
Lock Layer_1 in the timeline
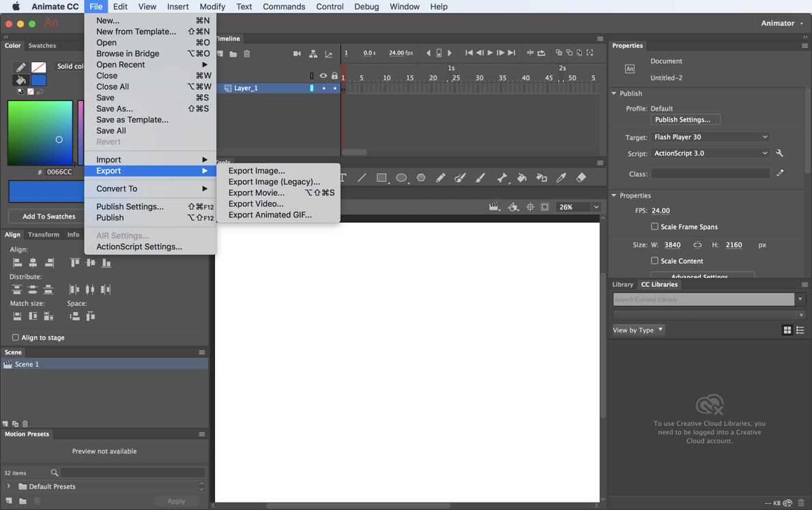[x=335, y=88]
